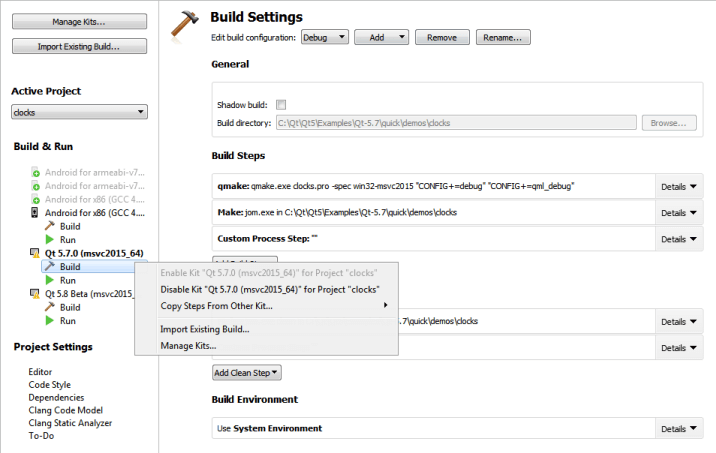
Task: Expand Details for Build Environment
Action: tap(679, 429)
